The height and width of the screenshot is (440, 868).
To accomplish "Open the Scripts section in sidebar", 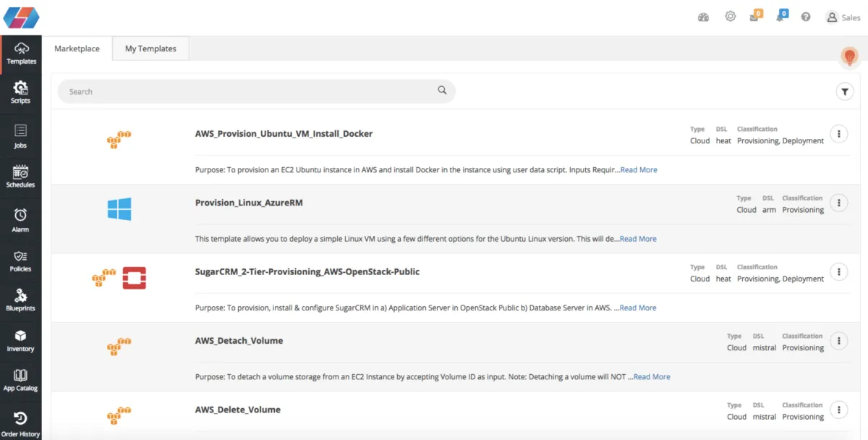I will (20, 92).
